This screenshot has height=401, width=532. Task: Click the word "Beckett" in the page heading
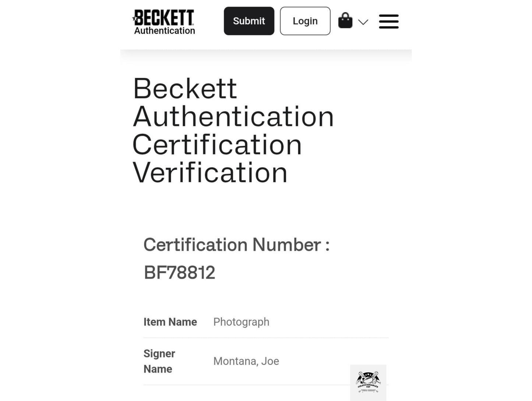pyautogui.click(x=185, y=89)
